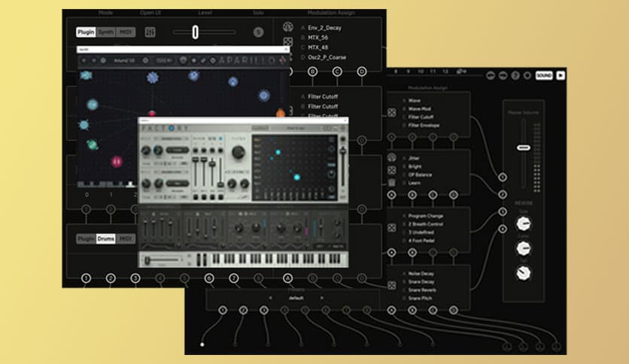Switch mode to Drums
Viewport: 629px width, 364px height.
tap(106, 238)
